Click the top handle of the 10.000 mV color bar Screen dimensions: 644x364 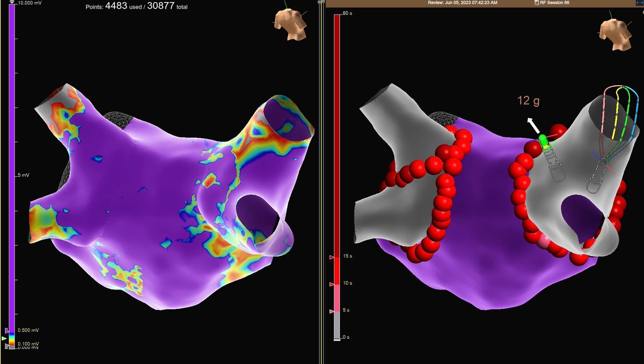(12, 3)
